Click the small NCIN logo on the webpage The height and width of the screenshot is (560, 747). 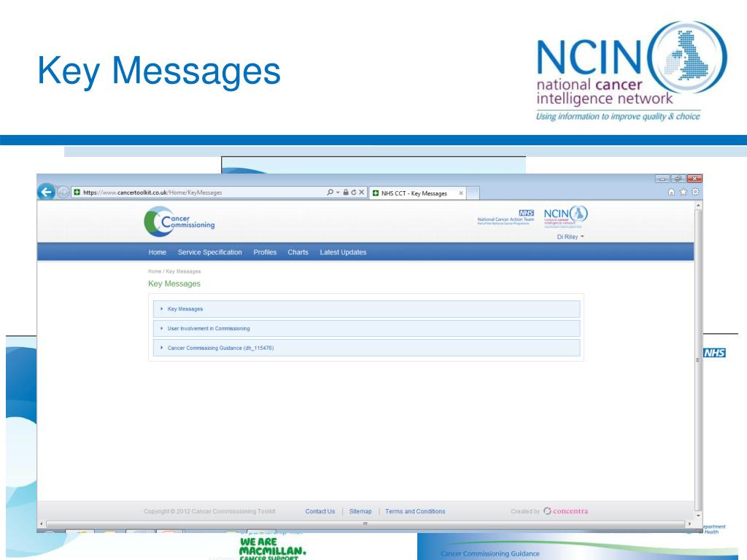pyautogui.click(x=565, y=216)
